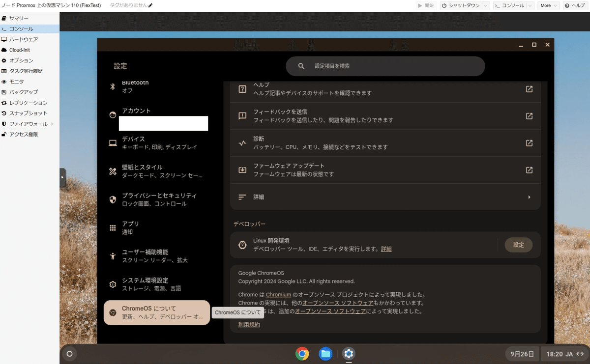Open the top toolbar コンソール dropdown arrow

531,5
